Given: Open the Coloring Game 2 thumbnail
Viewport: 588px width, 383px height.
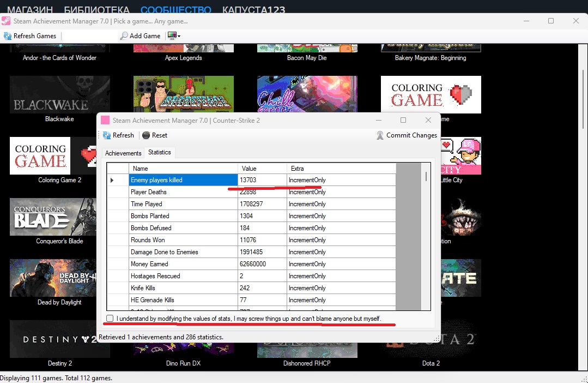Looking at the screenshot, I should [53, 156].
